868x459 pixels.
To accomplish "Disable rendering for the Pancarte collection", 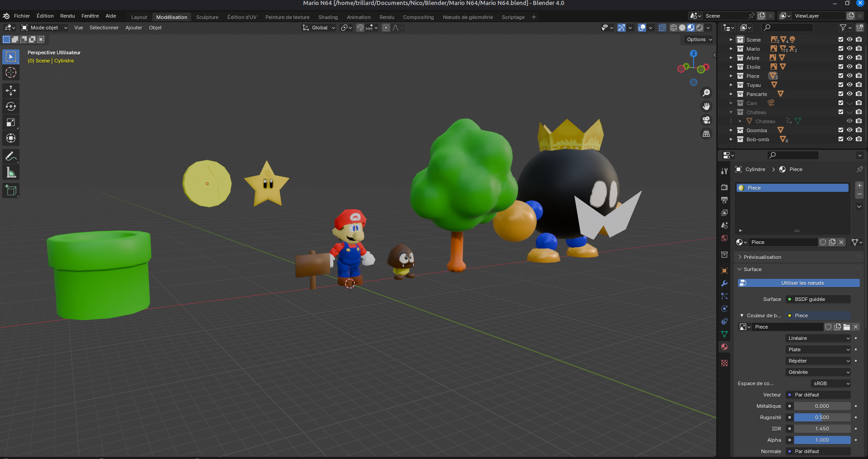I will coord(859,94).
